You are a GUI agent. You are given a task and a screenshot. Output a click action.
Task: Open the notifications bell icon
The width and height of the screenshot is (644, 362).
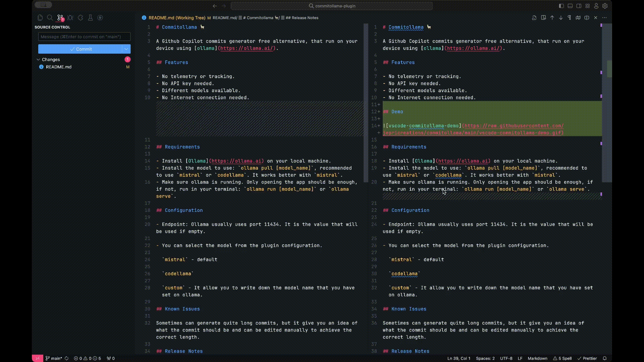605,358
